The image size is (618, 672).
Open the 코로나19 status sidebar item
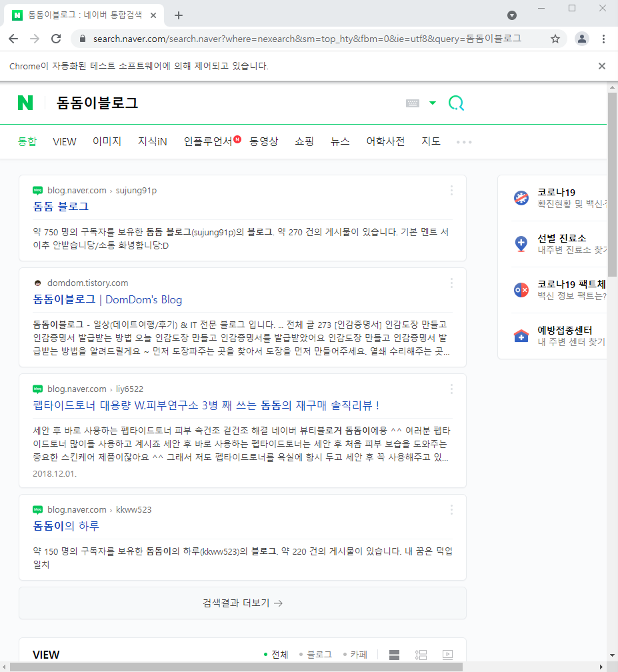(559, 197)
